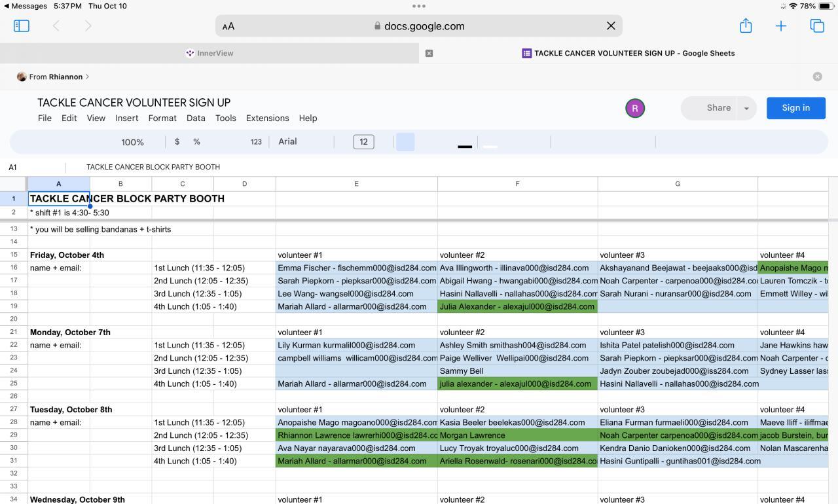Image resolution: width=838 pixels, height=504 pixels.
Task: Go forward to the next page
Action: click(x=88, y=26)
